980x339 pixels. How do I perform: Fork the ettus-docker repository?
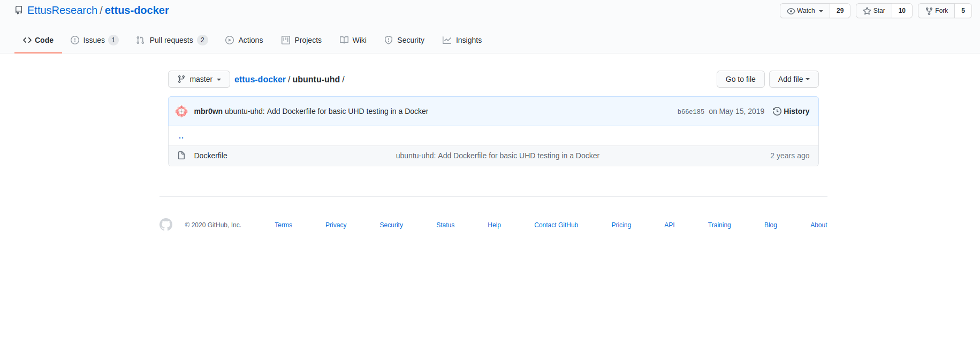937,11
